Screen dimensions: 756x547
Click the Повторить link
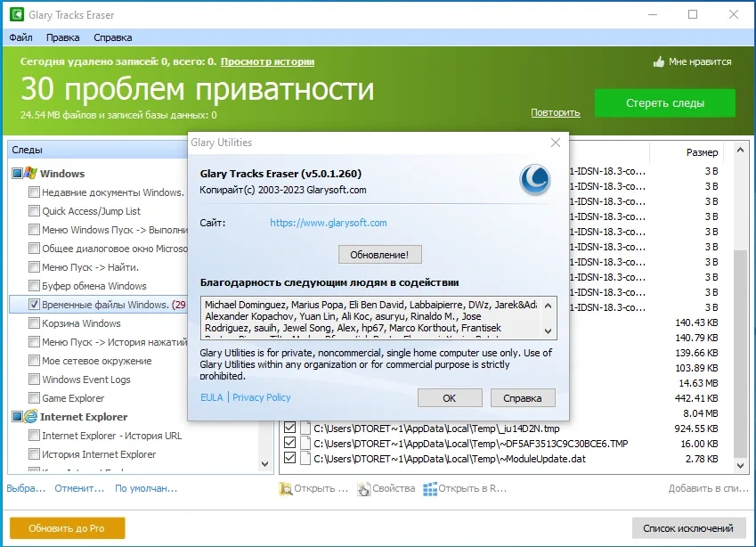[556, 112]
